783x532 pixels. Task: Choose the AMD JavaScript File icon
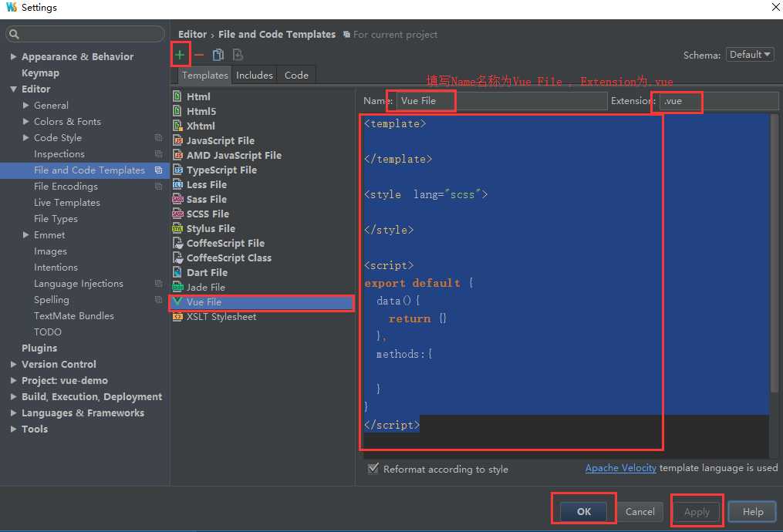coord(177,155)
